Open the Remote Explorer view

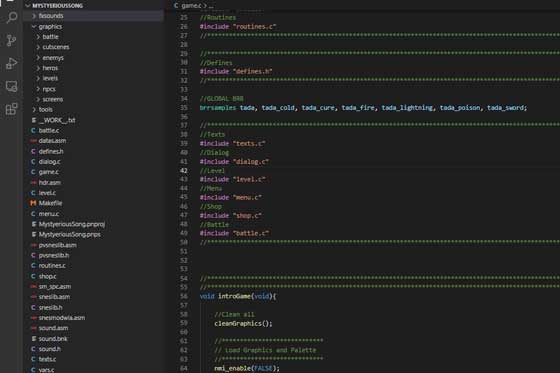pyautogui.click(x=11, y=86)
